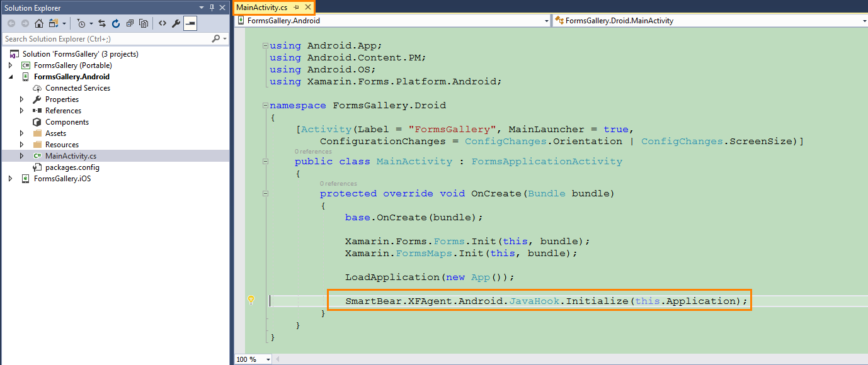
Task: Open the FormsGallery.Droid.MainActivity member dropdown
Action: coord(864,20)
